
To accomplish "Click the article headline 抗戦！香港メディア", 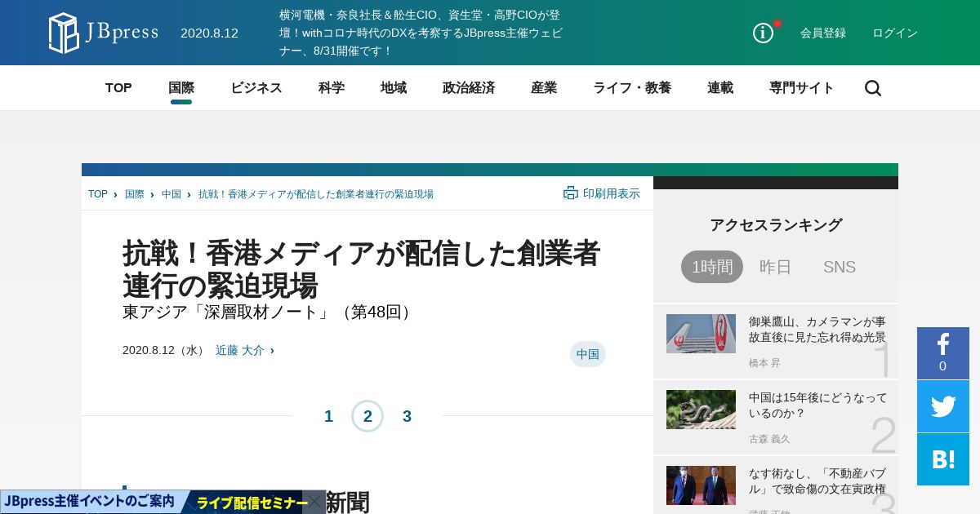I will click(361, 269).
